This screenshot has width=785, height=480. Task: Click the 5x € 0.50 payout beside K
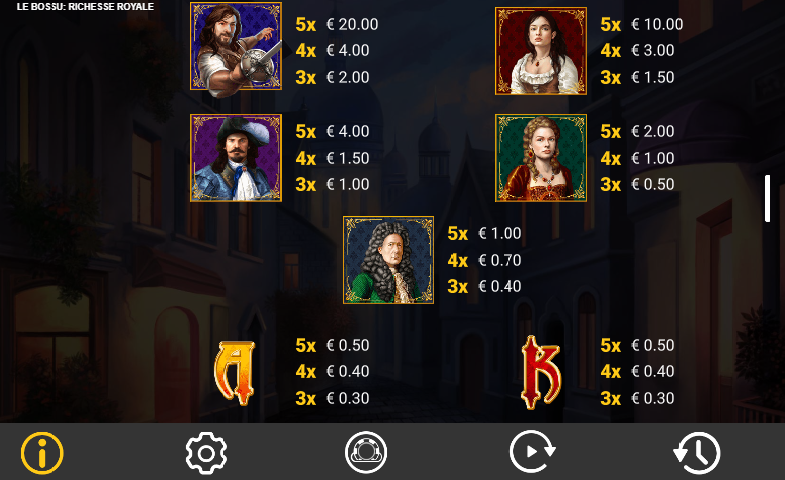tap(637, 345)
